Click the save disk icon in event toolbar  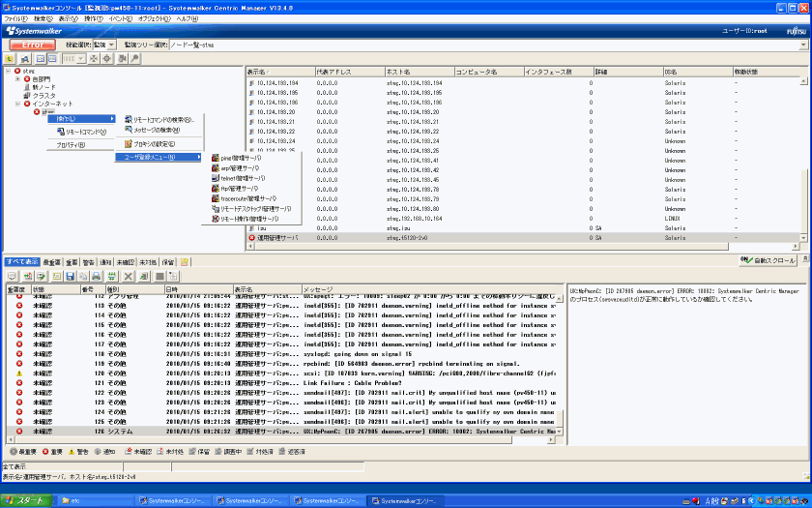[70, 277]
